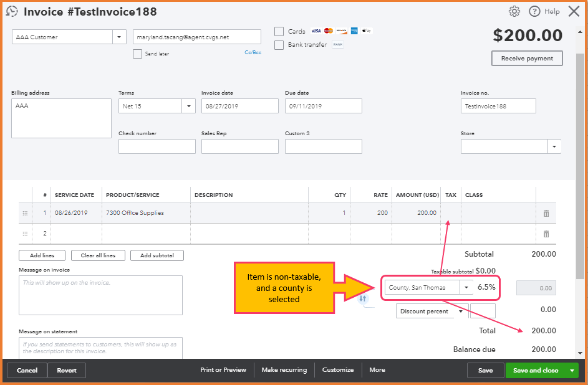Open the settings gear icon
The width and height of the screenshot is (588, 385).
(514, 12)
